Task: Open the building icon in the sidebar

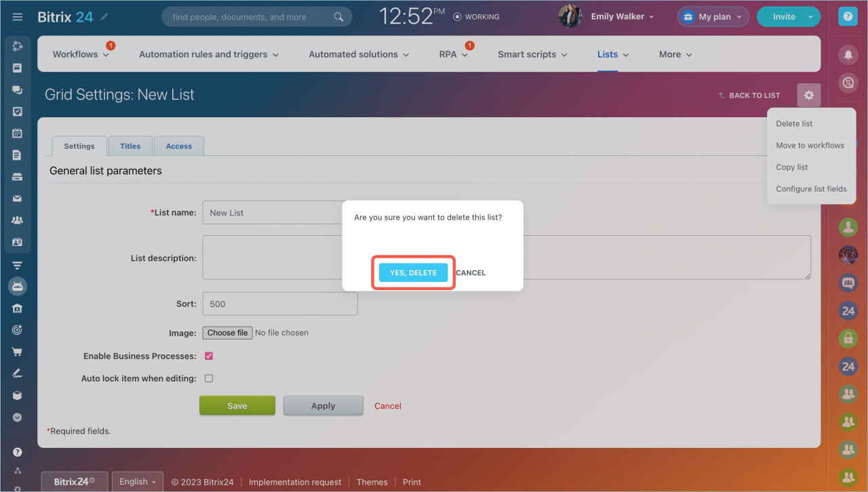Action: coord(18,308)
